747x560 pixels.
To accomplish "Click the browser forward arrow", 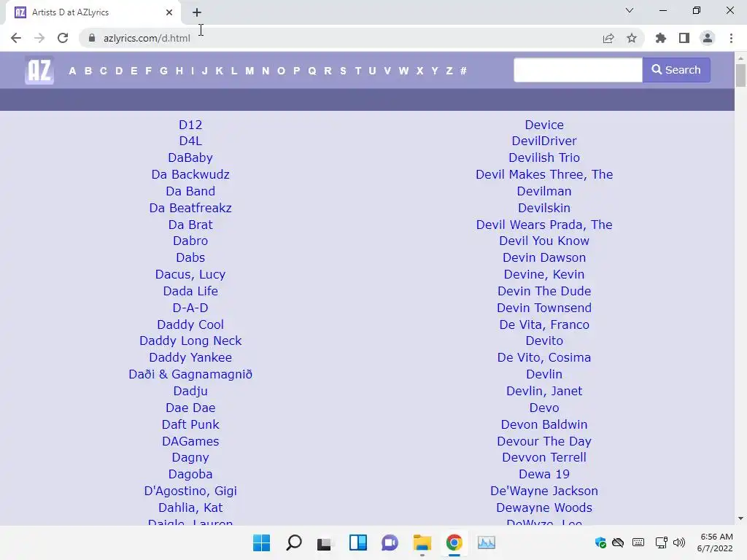I will click(x=39, y=38).
